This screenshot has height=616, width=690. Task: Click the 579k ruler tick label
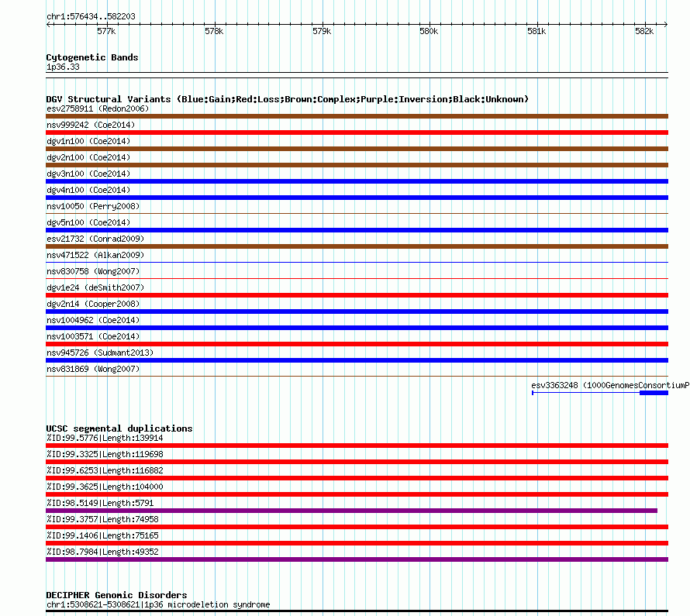coord(322,31)
